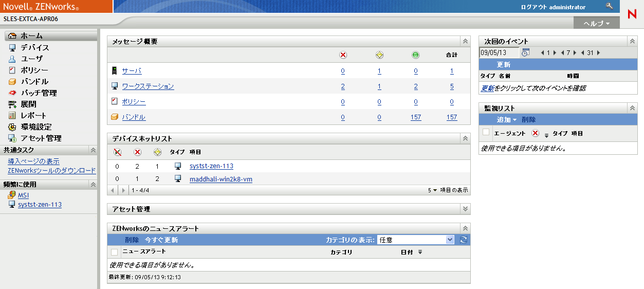Collapse the 頻繁に使用 section
Viewport: 644px width, 289px height.
(93, 184)
